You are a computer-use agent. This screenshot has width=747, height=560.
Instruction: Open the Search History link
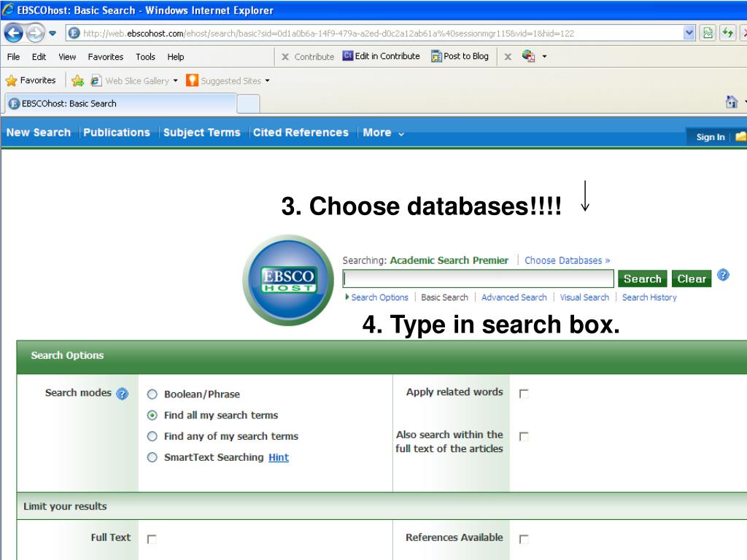coord(649,297)
